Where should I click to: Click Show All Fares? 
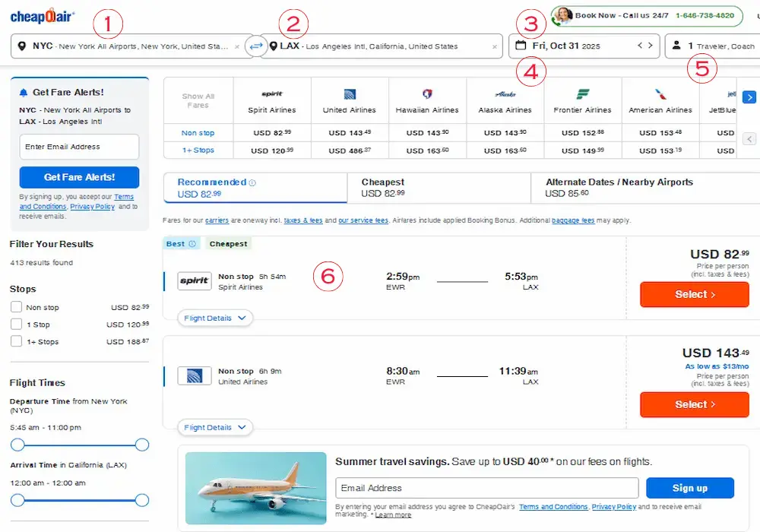click(x=198, y=101)
